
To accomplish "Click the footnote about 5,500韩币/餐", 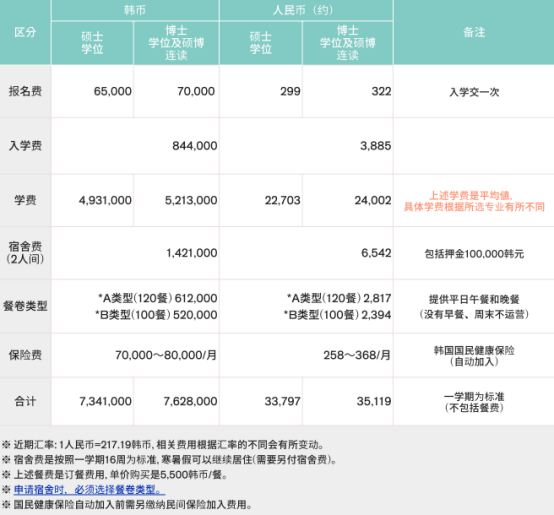I will pyautogui.click(x=115, y=475).
